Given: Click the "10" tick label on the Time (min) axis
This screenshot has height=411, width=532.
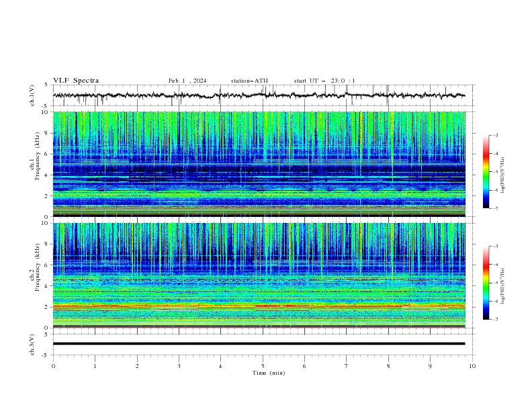Looking at the screenshot, I should 472,366.
